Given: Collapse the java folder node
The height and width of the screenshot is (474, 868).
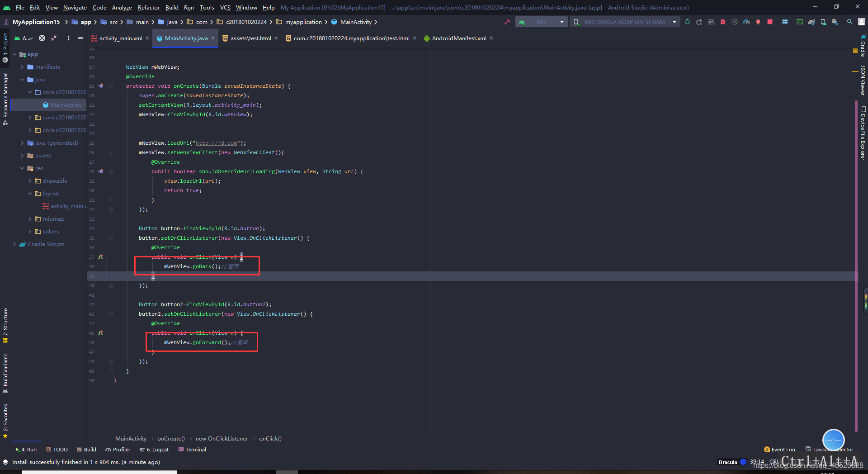Looking at the screenshot, I should (x=22, y=80).
